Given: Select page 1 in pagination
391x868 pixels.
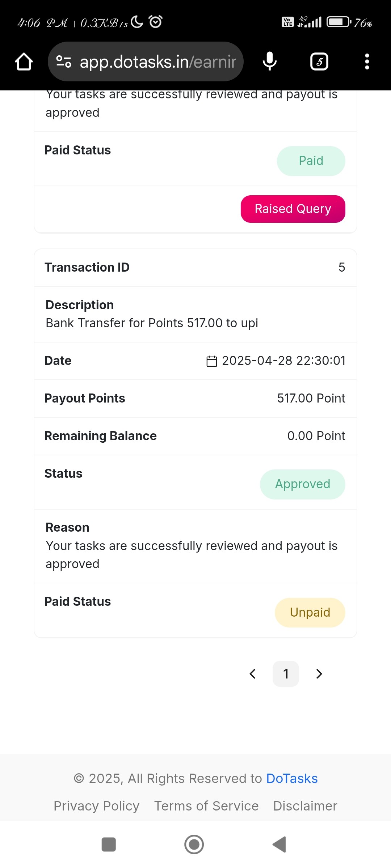Looking at the screenshot, I should (x=286, y=674).
